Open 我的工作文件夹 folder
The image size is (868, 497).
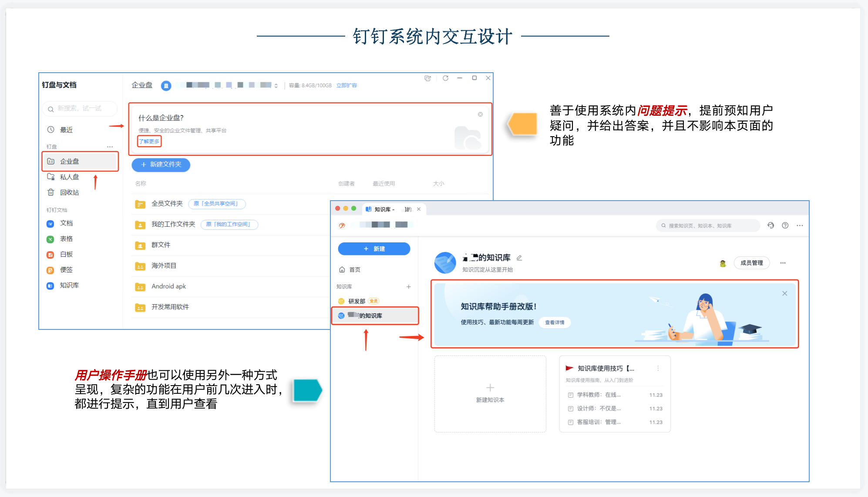tap(173, 224)
